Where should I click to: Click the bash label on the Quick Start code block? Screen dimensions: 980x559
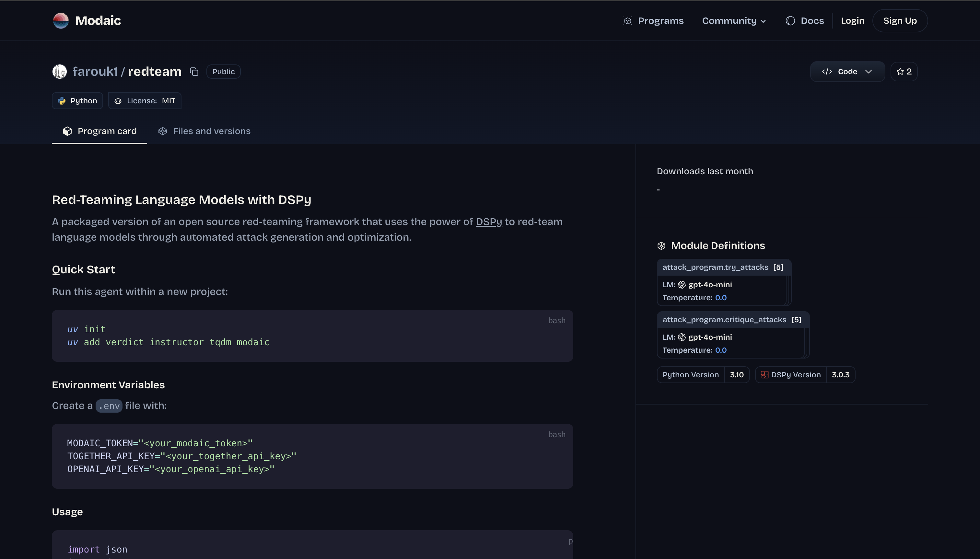point(557,320)
